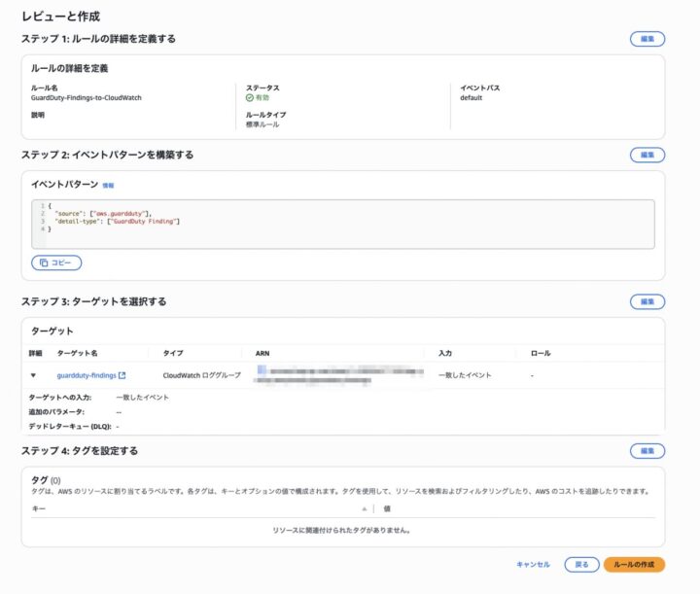Viewport: 700px width, 594px height.
Task: Click the ルールの作成 create rule button
Action: pyautogui.click(x=634, y=564)
